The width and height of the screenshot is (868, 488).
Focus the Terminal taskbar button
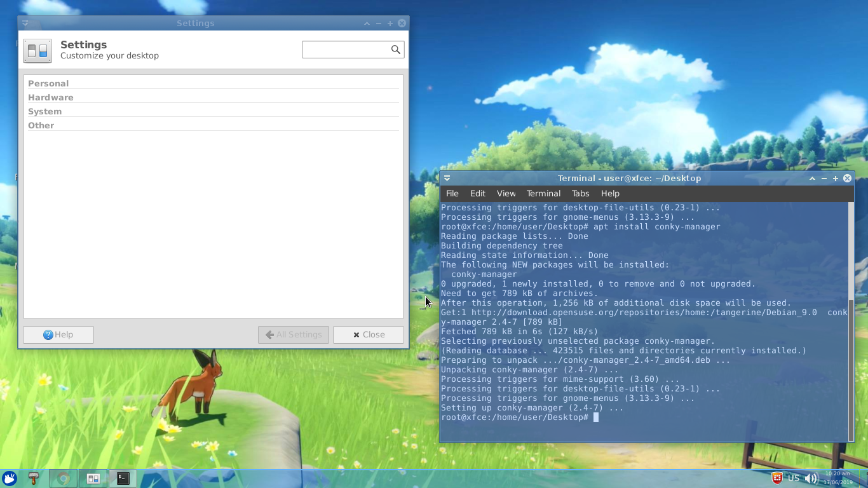(x=123, y=478)
